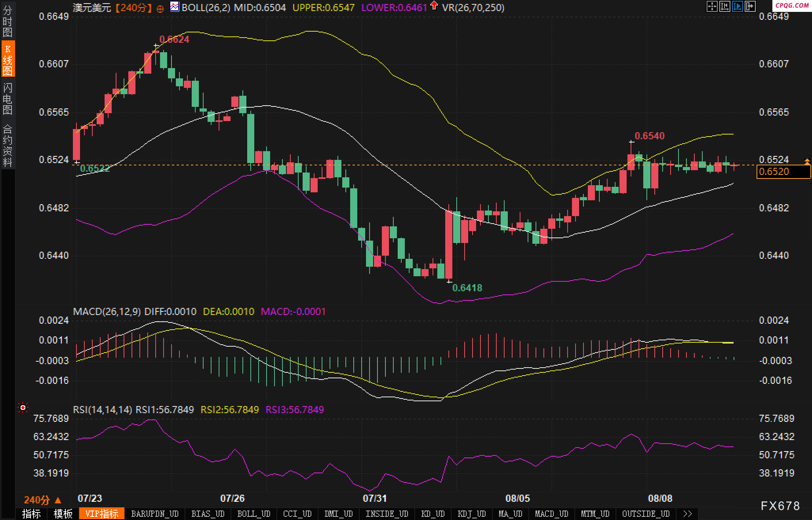Open 【240分】 timeframe in chart title
Screen dimensions: 812x520
point(134,8)
